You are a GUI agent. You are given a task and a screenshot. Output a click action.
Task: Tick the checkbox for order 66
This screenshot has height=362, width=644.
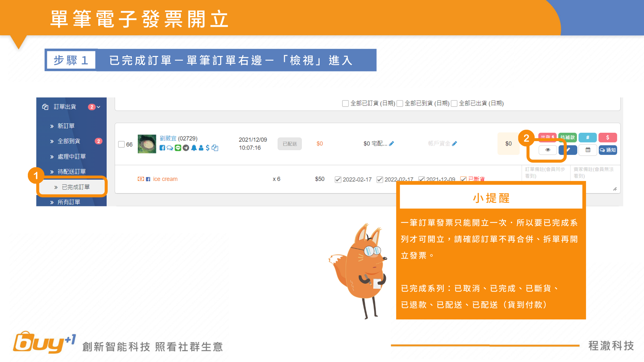click(121, 144)
